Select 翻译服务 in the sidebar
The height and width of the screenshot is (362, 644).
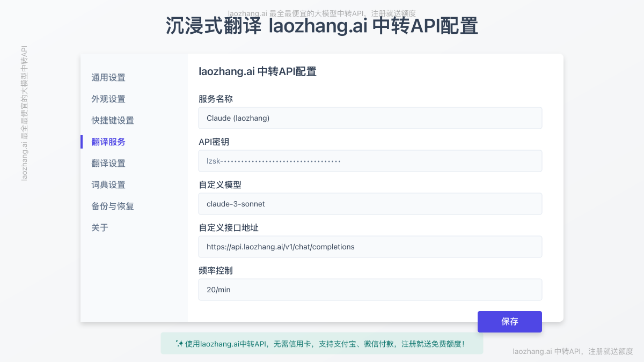[x=108, y=142]
